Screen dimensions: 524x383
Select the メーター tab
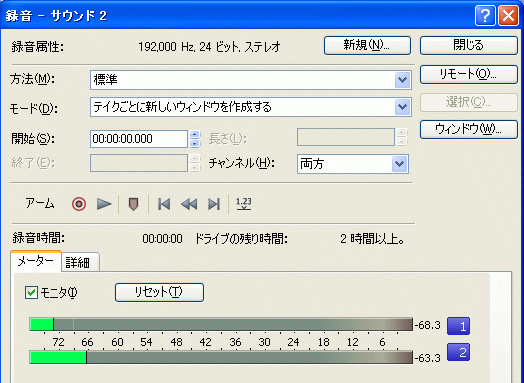click(x=35, y=261)
